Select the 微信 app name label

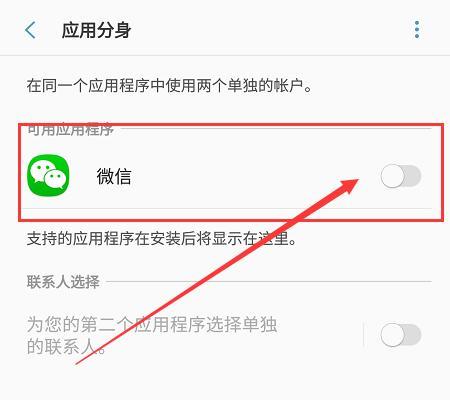114,176
